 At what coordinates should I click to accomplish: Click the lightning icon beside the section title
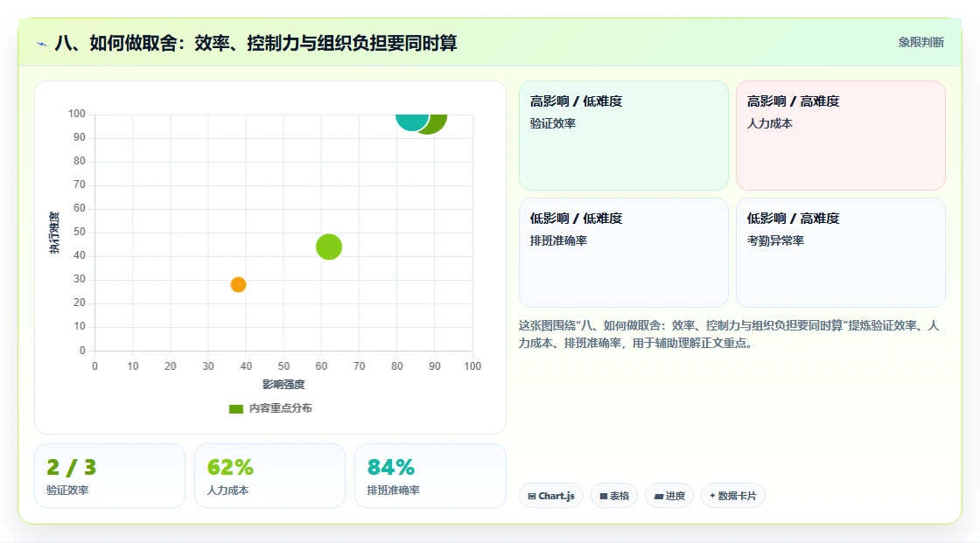click(x=42, y=44)
